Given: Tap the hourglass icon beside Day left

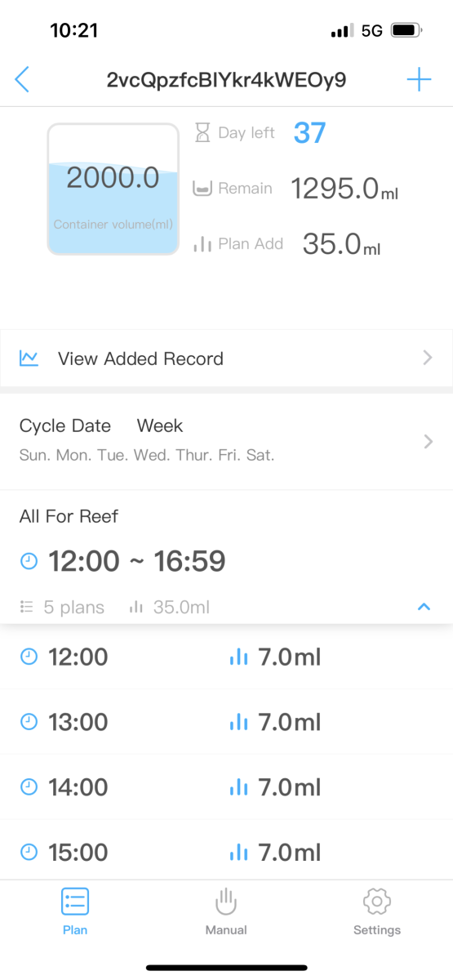Looking at the screenshot, I should point(202,132).
